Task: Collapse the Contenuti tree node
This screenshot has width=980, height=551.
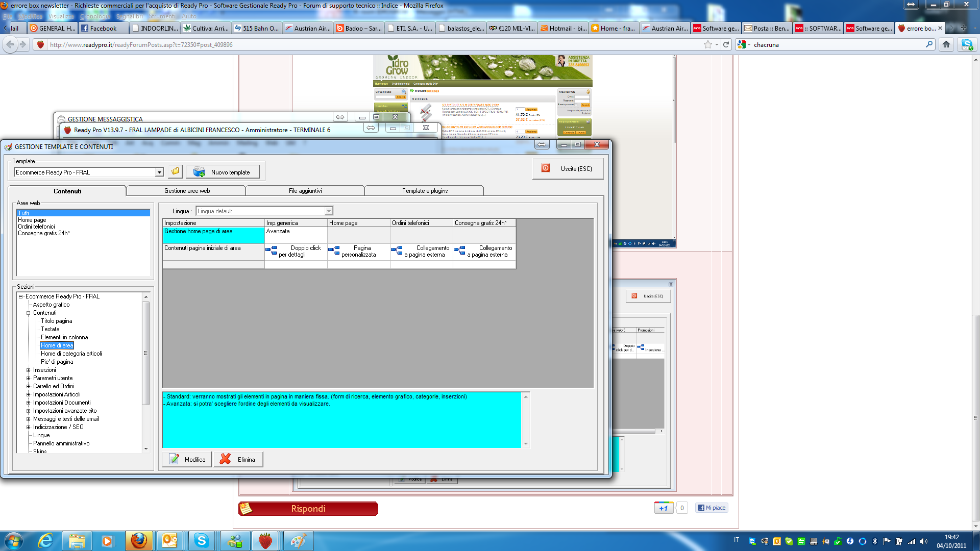Action: 29,313
